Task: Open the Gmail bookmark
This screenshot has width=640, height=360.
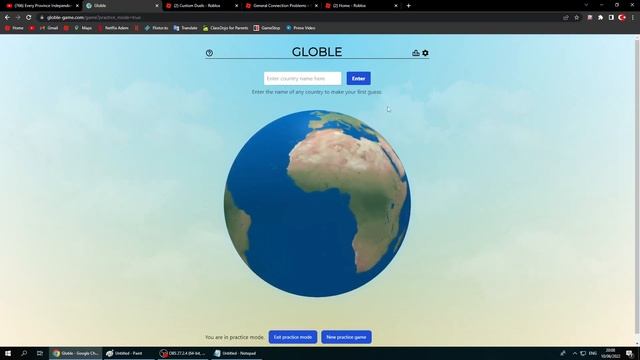Action: (x=49, y=28)
